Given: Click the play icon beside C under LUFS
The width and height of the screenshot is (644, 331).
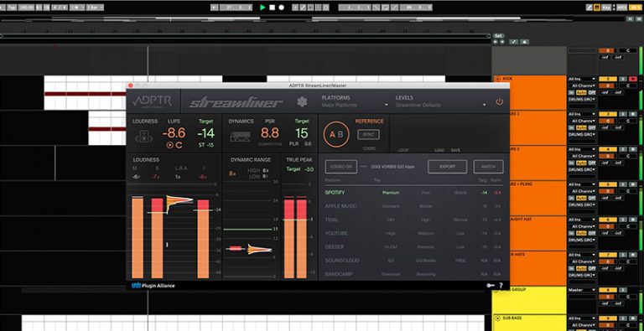Looking at the screenshot, I should pyautogui.click(x=169, y=145).
